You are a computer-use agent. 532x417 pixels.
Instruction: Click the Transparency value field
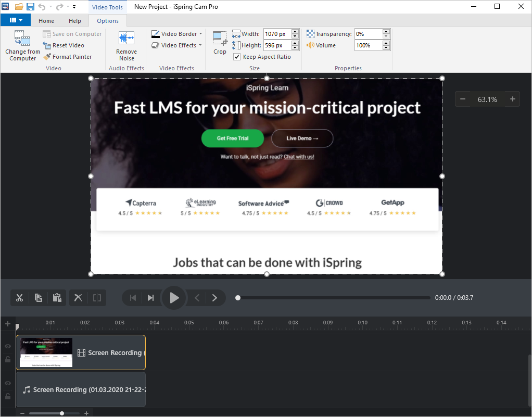pos(369,34)
